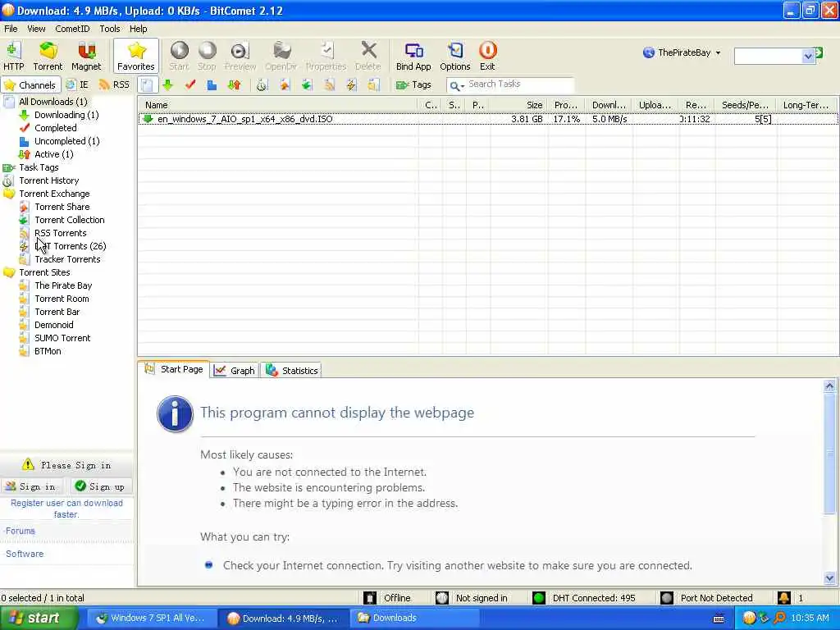Select Downloading (1) tree item

(x=66, y=115)
